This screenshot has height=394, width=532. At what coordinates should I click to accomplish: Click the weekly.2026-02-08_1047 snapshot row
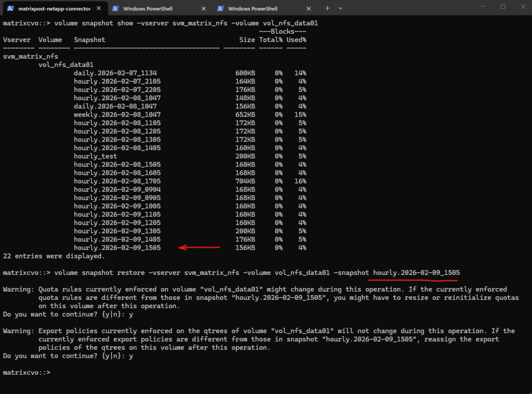tap(117, 115)
